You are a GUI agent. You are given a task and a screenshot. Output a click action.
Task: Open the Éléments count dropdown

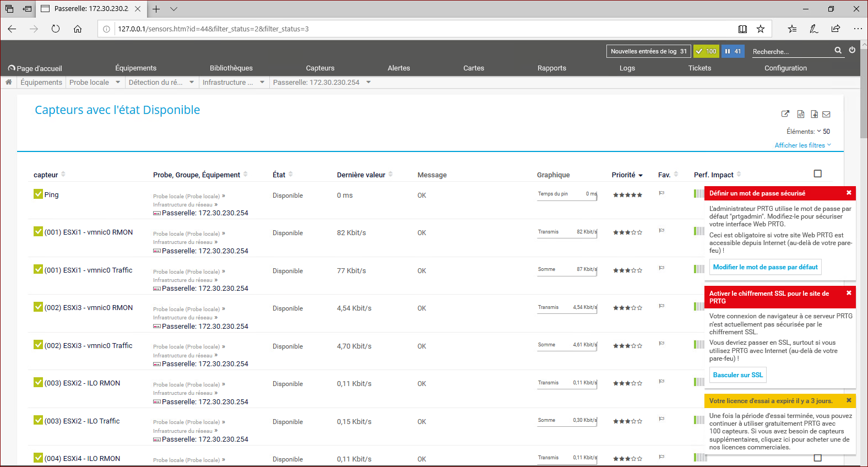[x=823, y=131]
